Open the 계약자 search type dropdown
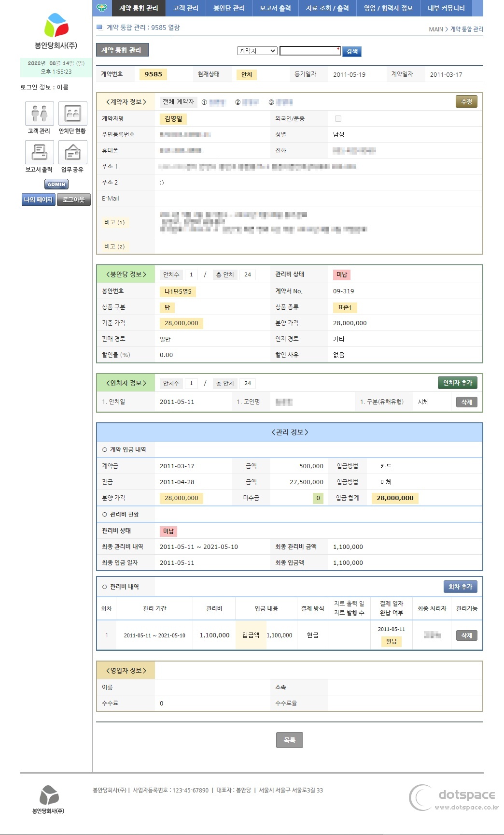The width and height of the screenshot is (504, 835). click(x=257, y=51)
